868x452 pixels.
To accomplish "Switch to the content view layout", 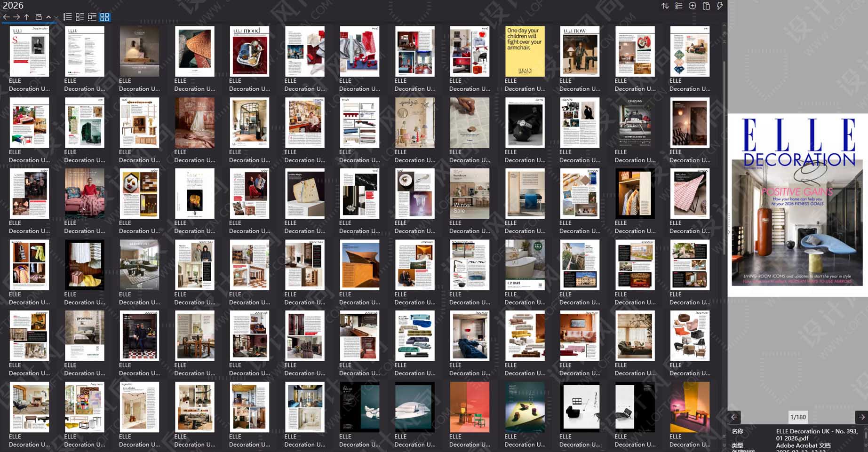I will tap(93, 17).
